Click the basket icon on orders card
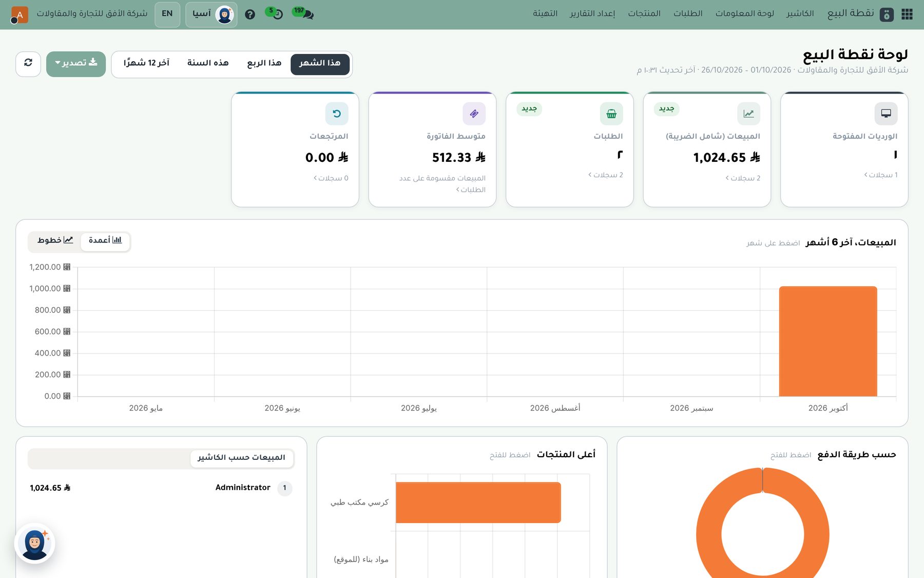This screenshot has width=924, height=578. 611,114
